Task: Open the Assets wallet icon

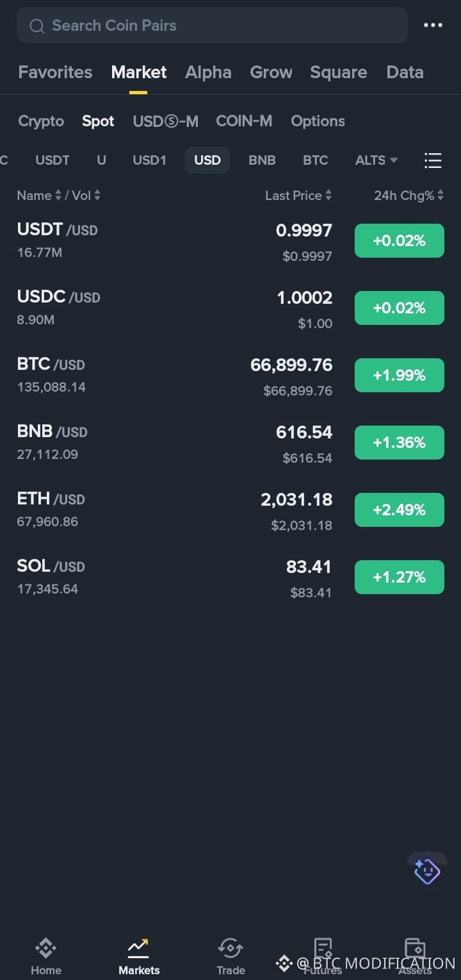Action: point(415,947)
